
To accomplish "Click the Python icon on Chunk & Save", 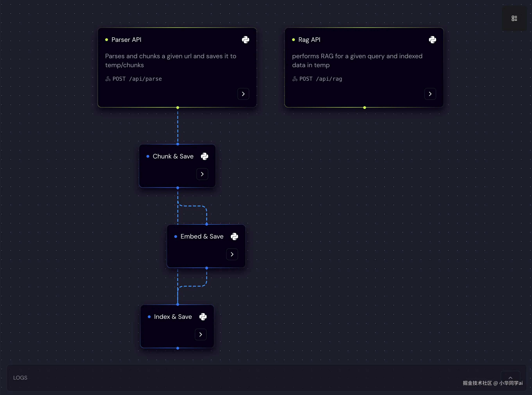I will (204, 156).
